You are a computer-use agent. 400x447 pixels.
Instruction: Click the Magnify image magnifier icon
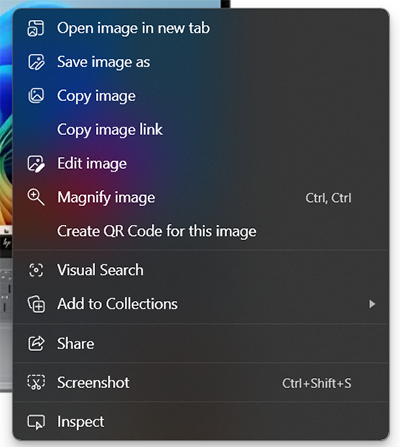(36, 197)
